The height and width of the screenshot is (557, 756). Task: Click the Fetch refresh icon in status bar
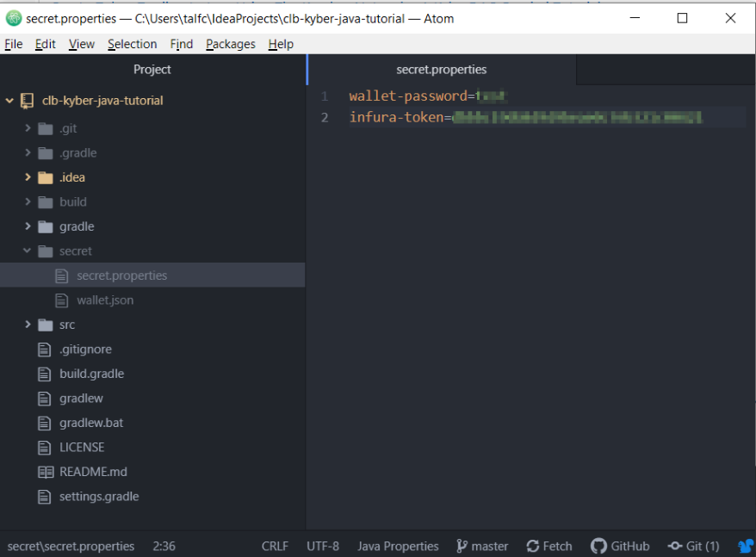point(533,546)
